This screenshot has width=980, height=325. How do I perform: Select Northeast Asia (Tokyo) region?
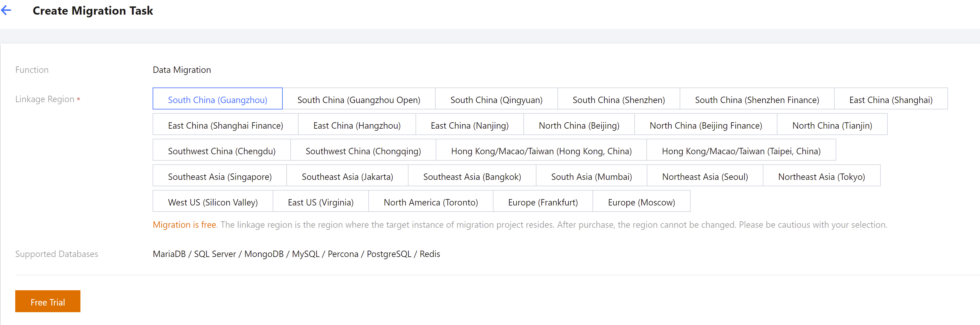[x=822, y=175]
